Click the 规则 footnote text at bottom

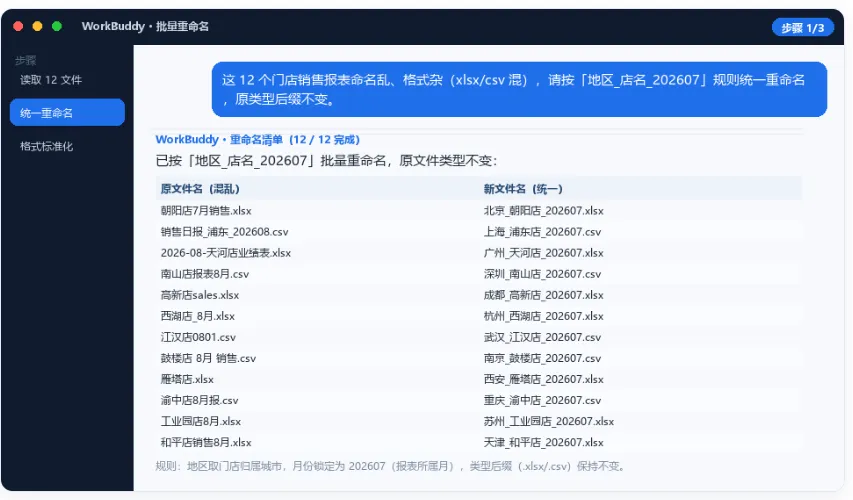[x=391, y=466]
